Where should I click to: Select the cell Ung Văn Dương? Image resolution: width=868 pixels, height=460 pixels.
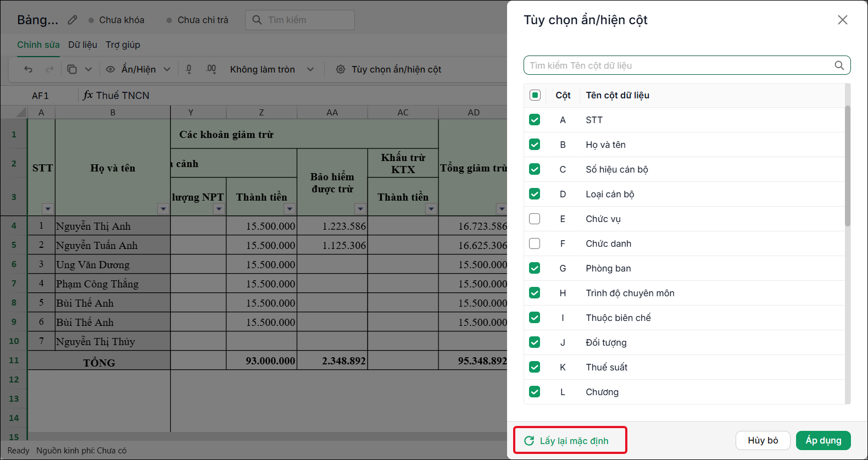tap(113, 264)
